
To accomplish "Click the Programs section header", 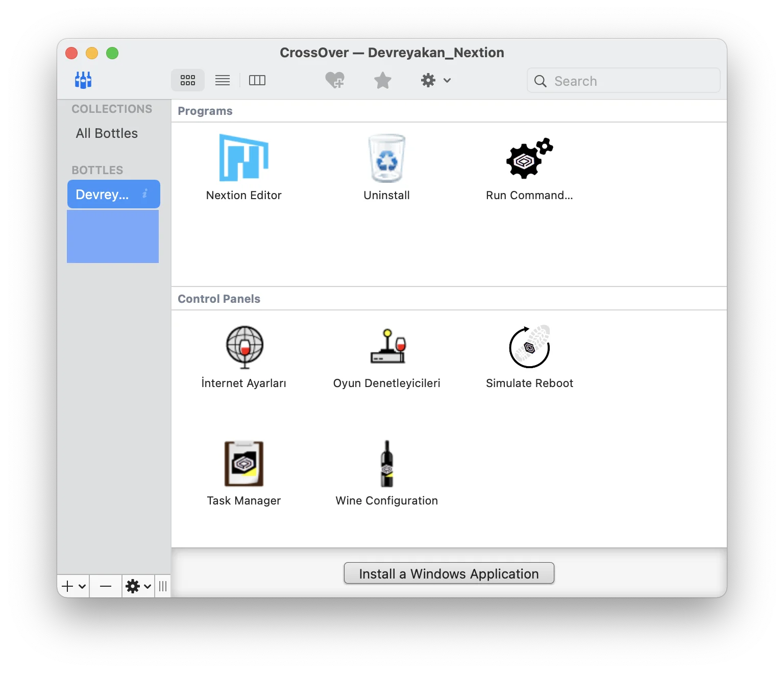I will (x=205, y=111).
